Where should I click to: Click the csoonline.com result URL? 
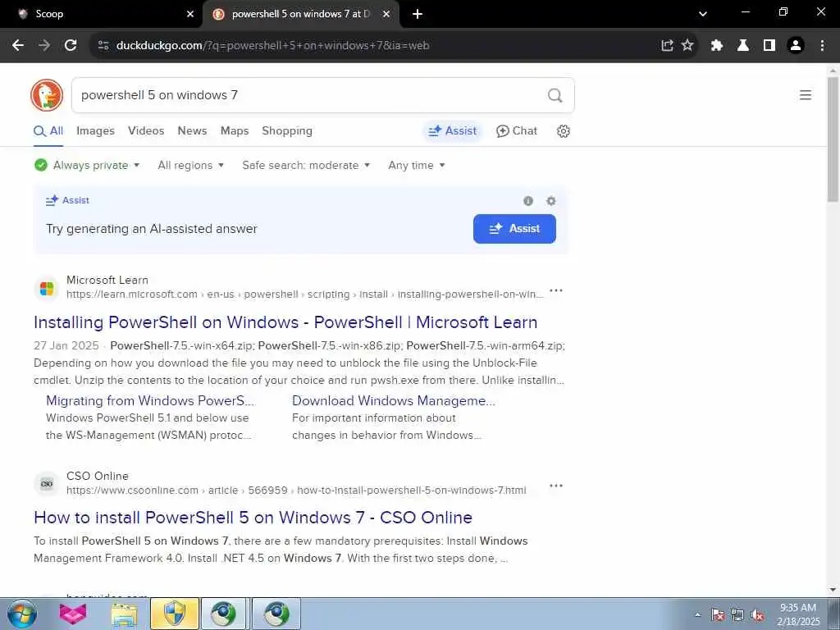[296, 491]
